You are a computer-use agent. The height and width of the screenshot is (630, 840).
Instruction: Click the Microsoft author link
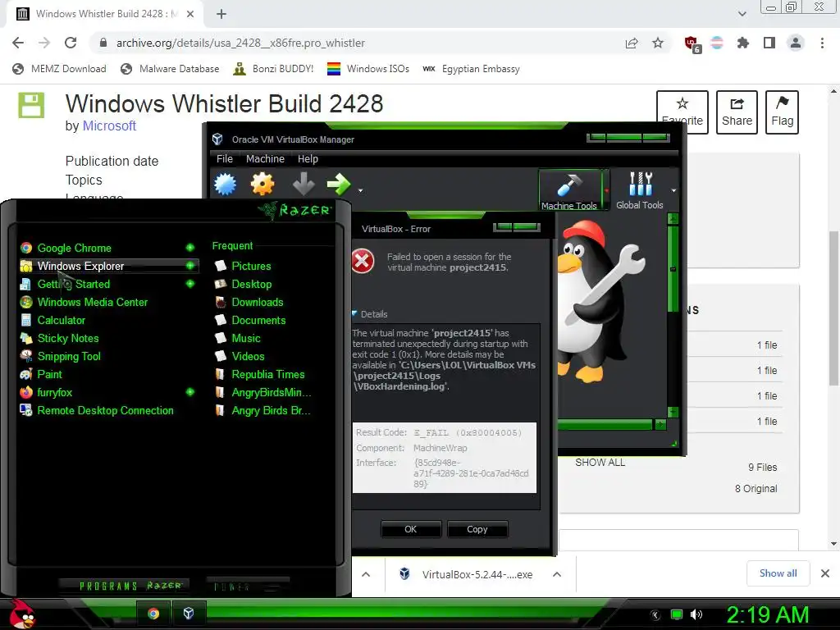pos(109,126)
